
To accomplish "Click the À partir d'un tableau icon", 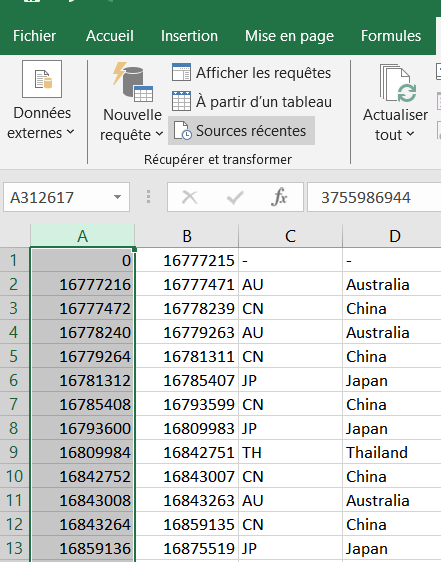I will pyautogui.click(x=181, y=101).
